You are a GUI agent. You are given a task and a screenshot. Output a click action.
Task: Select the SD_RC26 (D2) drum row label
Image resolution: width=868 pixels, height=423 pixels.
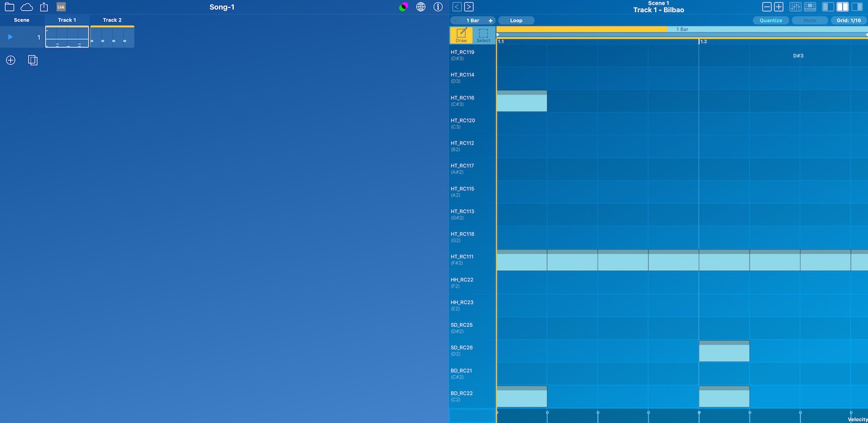[x=473, y=351]
